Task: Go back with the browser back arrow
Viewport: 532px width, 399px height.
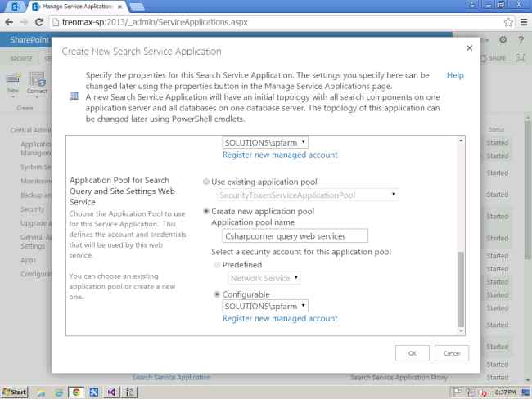Action: (9, 22)
